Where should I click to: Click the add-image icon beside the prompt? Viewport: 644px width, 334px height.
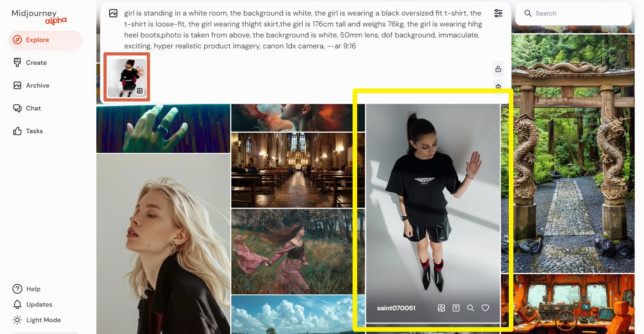point(113,13)
